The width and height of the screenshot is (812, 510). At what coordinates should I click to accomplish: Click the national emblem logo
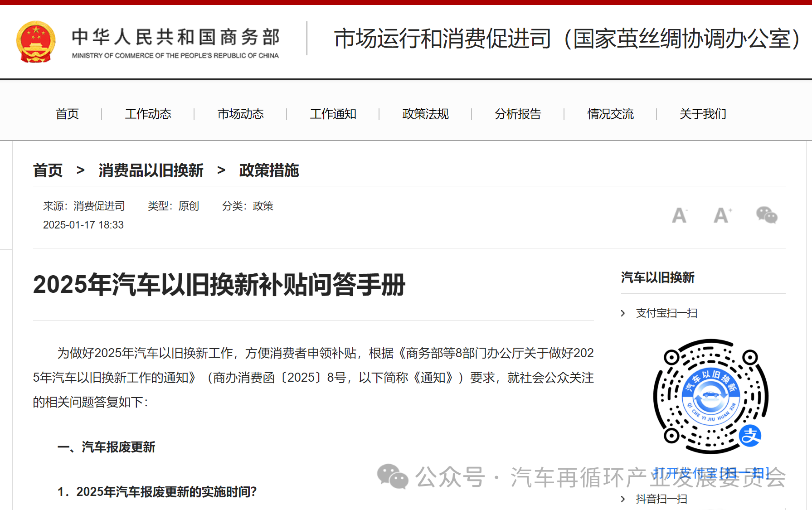pyautogui.click(x=36, y=42)
